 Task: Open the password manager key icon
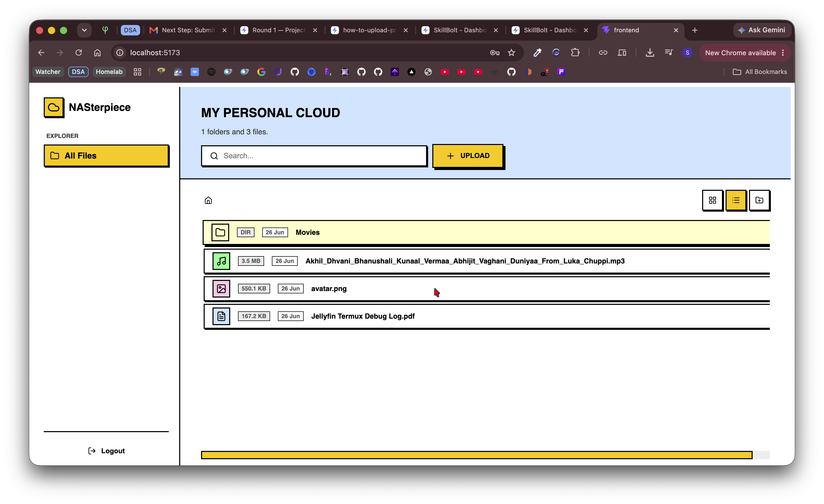pos(495,53)
